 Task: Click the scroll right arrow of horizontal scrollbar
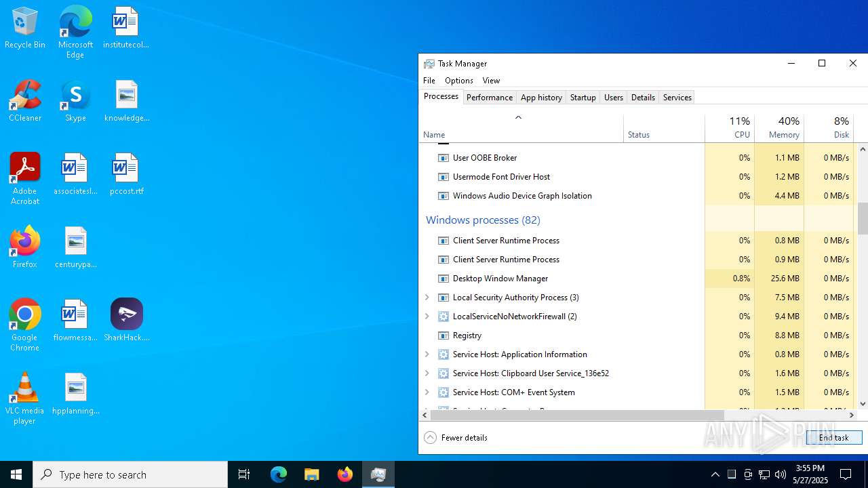coord(852,415)
